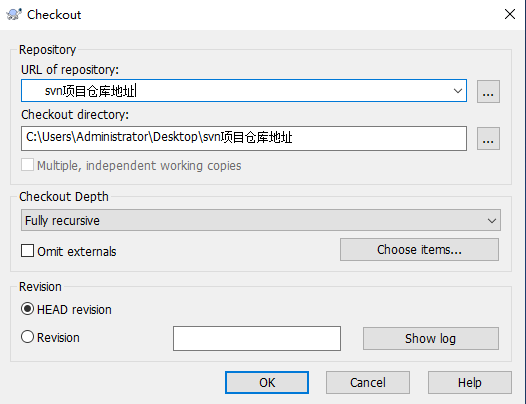Open Show log for the repository
This screenshot has height=404, width=526.
431,338
